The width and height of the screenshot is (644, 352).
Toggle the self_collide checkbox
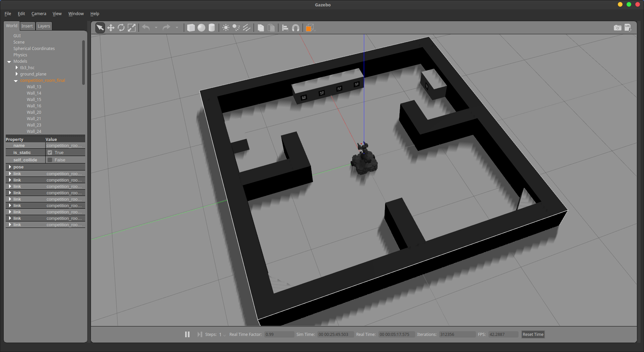point(50,160)
